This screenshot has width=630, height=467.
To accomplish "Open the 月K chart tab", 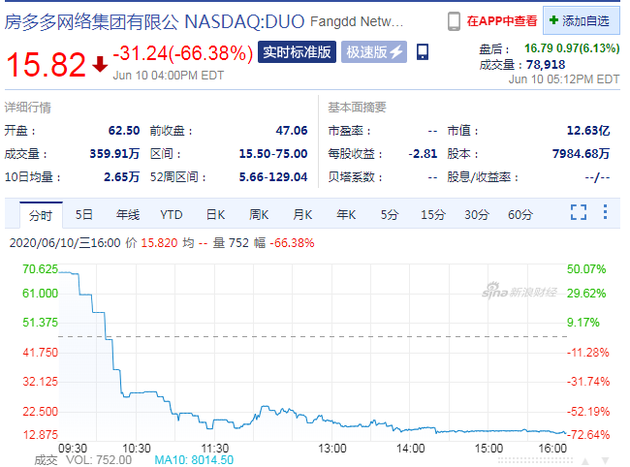I will click(x=303, y=215).
